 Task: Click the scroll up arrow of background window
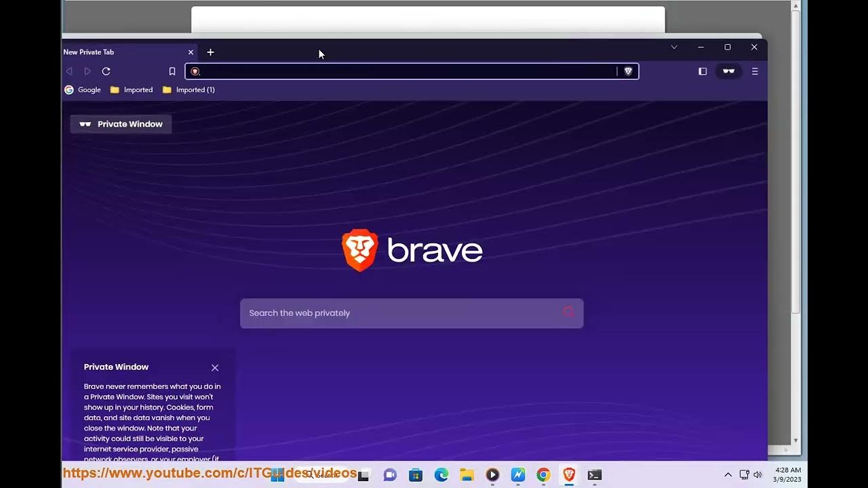[796, 5]
